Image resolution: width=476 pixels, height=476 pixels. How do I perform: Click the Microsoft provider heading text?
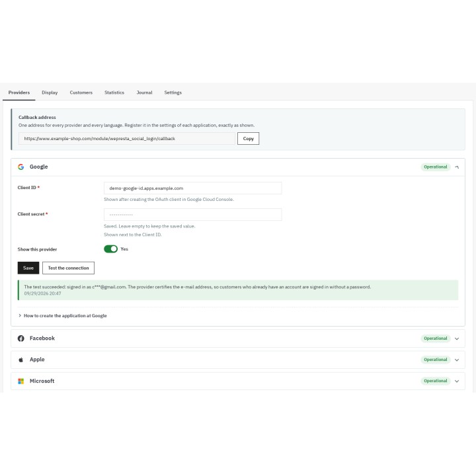pyautogui.click(x=42, y=381)
